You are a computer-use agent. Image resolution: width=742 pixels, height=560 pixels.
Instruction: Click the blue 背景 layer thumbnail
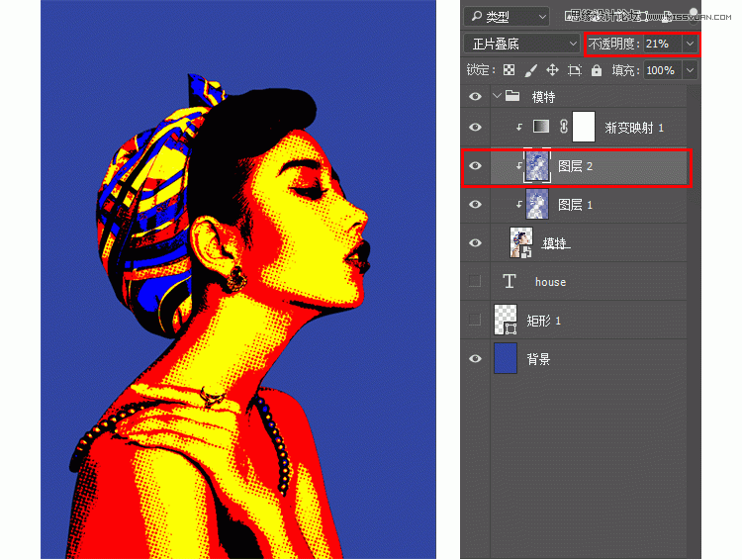(x=506, y=358)
